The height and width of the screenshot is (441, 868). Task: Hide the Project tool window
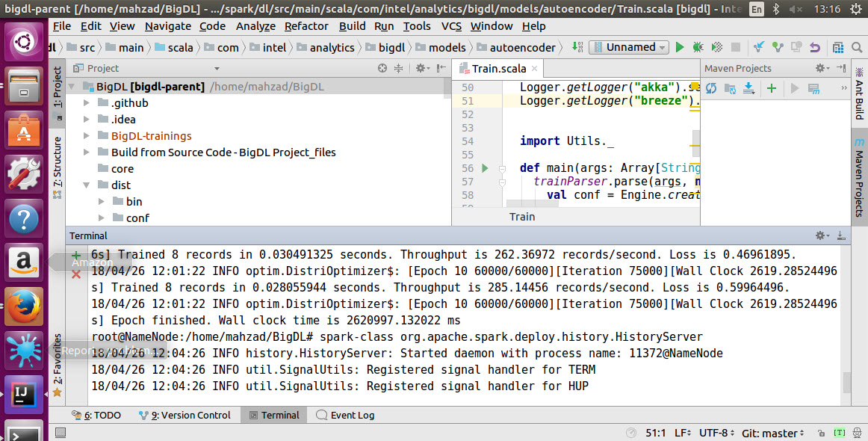coord(441,68)
